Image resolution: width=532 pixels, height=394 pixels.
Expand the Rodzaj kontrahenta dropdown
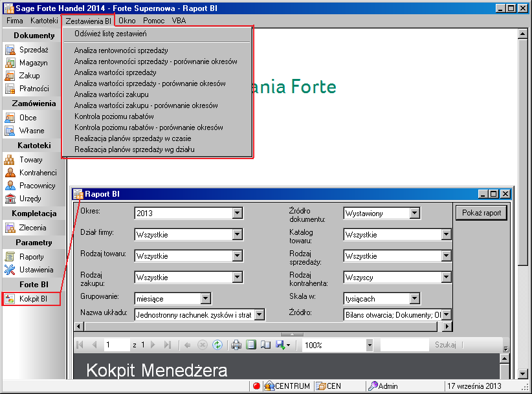447,278
